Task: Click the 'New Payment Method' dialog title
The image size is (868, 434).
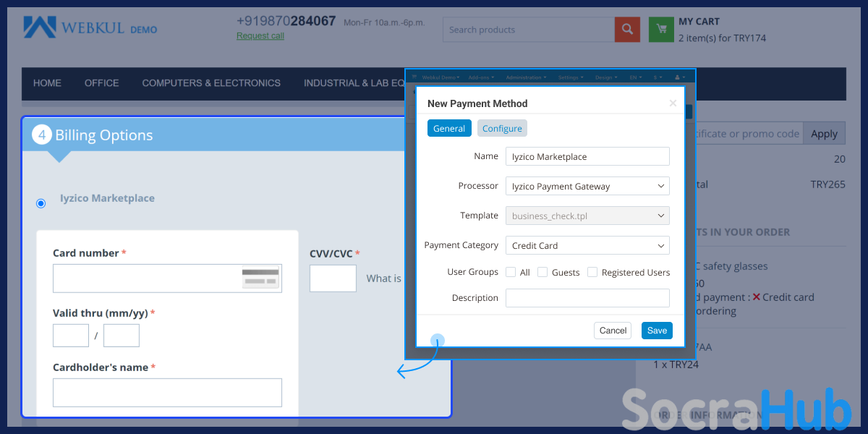Action: (x=477, y=103)
